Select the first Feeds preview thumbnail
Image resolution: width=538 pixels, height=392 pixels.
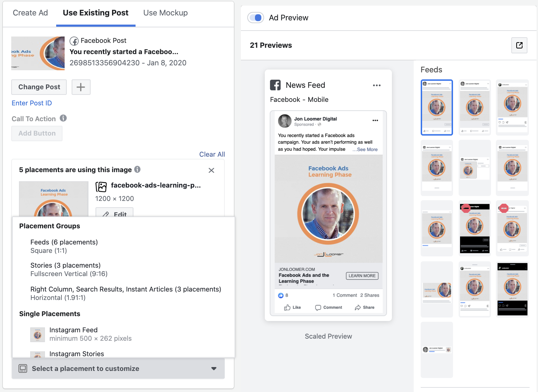(x=437, y=107)
